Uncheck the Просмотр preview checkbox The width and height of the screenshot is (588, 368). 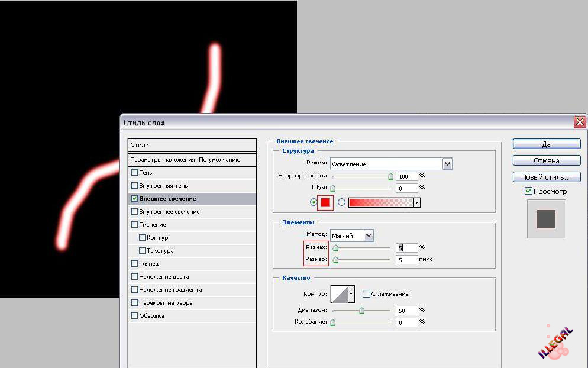pos(528,191)
